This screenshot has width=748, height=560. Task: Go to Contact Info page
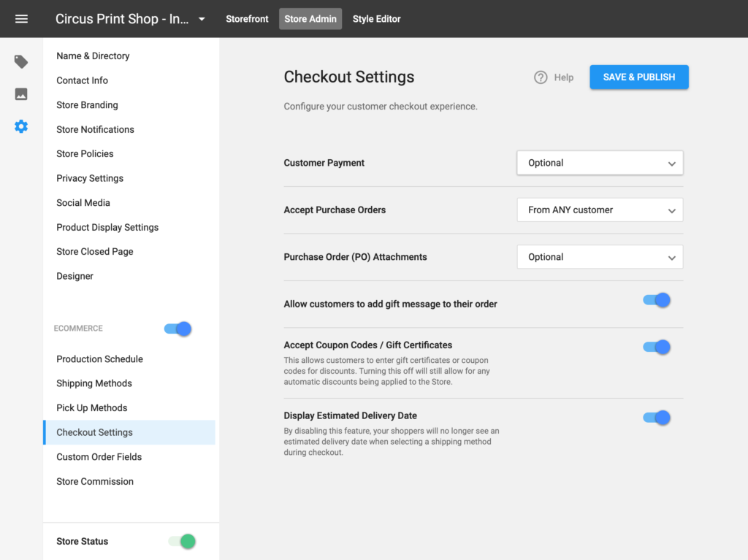tap(82, 80)
